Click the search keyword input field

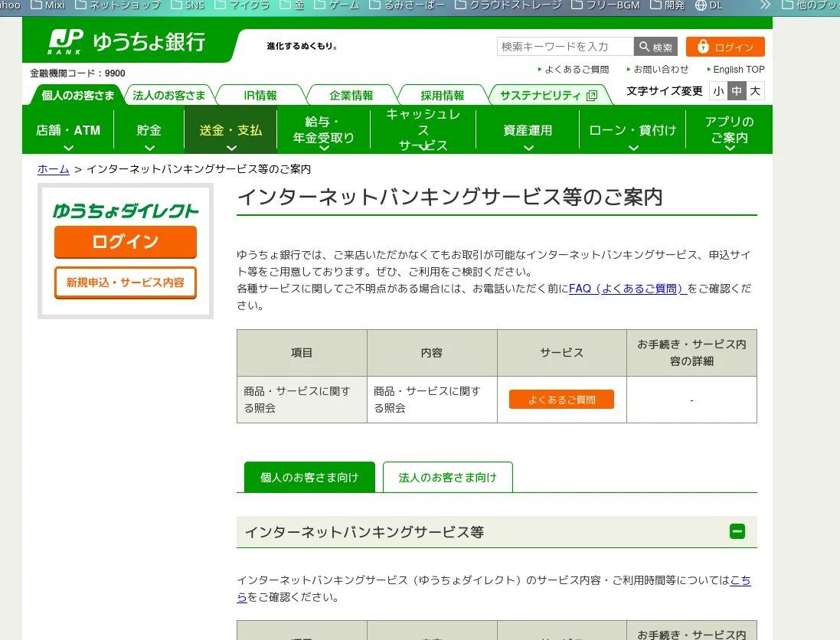point(565,47)
